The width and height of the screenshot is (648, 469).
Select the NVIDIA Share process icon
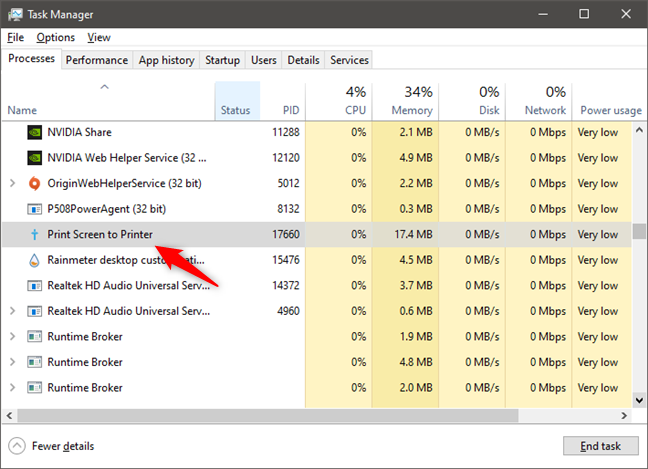click(x=34, y=133)
